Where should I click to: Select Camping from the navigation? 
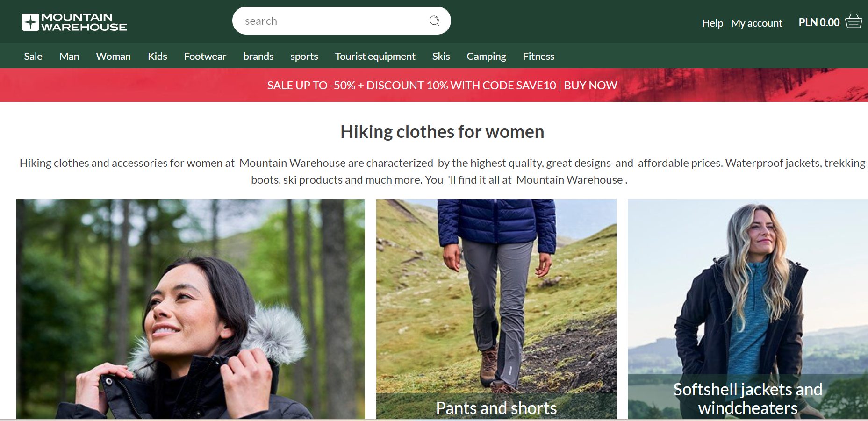[486, 57]
